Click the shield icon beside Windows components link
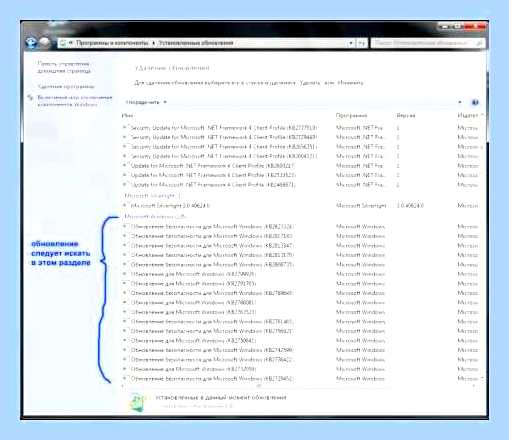 [30, 97]
